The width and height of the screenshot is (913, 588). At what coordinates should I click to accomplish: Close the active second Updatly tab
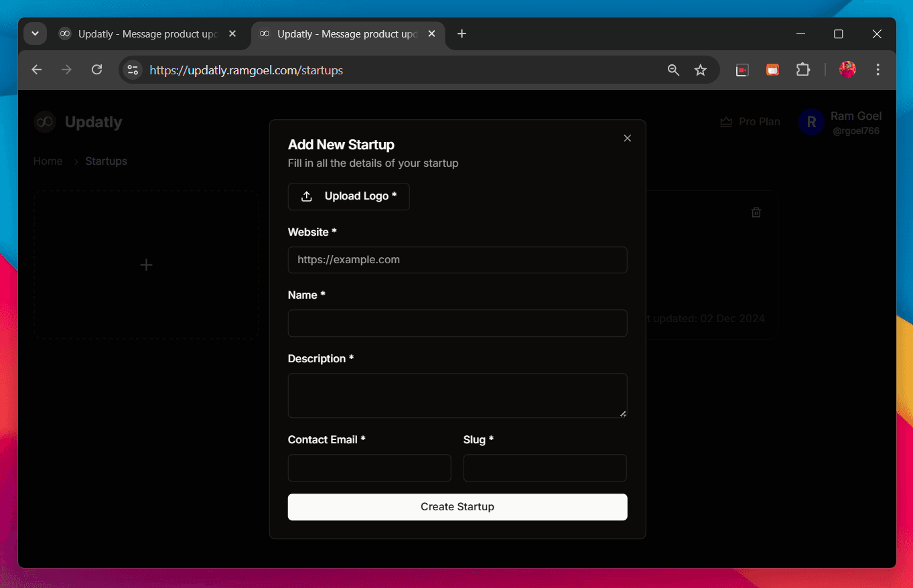click(x=432, y=34)
